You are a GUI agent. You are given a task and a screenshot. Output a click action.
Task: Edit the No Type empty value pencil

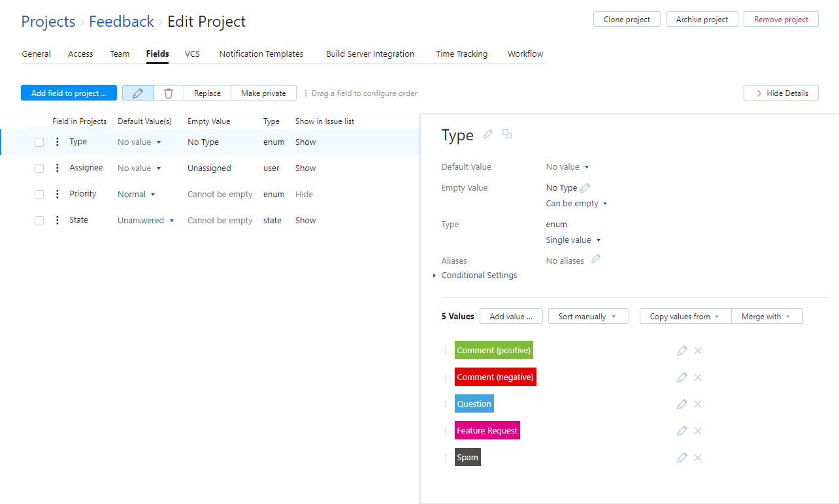pos(585,188)
